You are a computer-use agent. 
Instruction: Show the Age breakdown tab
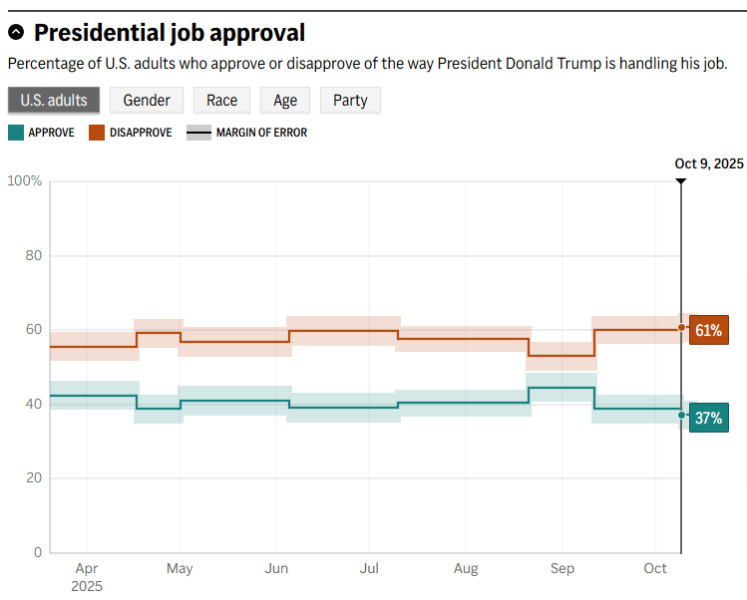pyautogui.click(x=285, y=100)
